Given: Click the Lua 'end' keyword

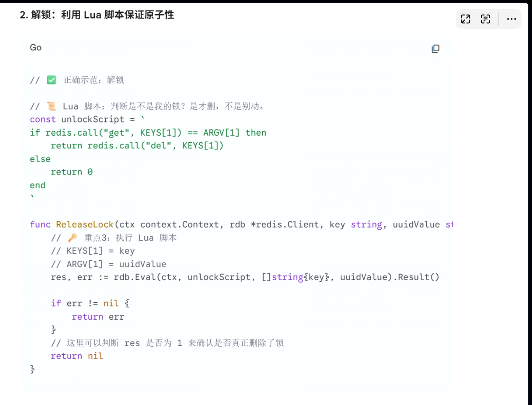Looking at the screenshot, I should [37, 185].
